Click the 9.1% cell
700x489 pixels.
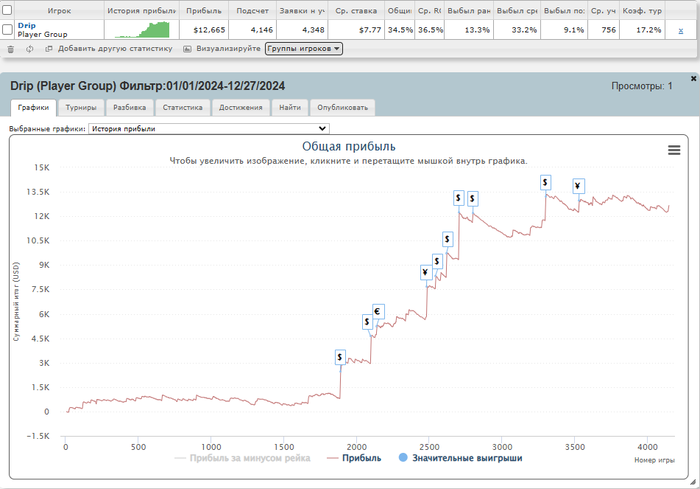574,30
